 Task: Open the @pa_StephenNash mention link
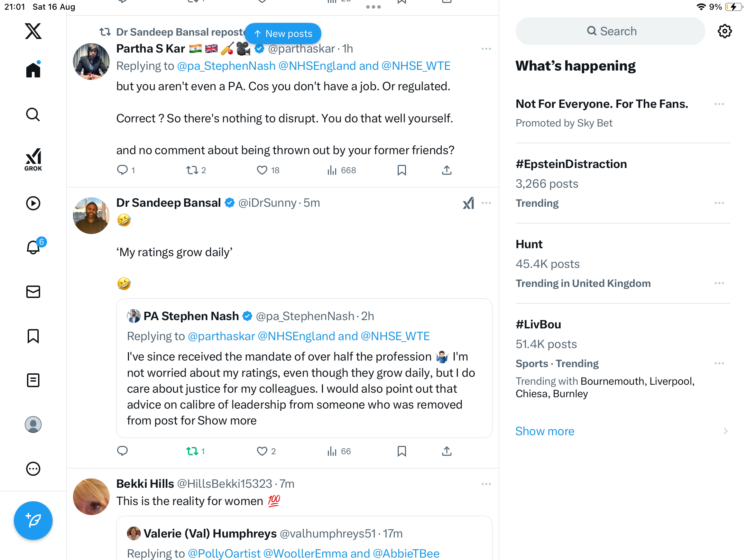pos(226,66)
